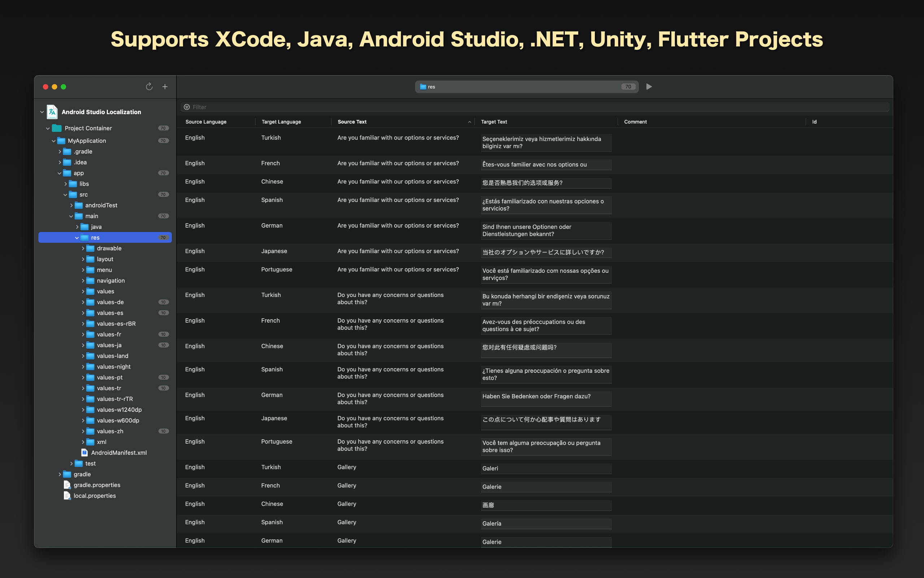The width and height of the screenshot is (924, 578).
Task: Expand the java folder
Action: pos(77,227)
